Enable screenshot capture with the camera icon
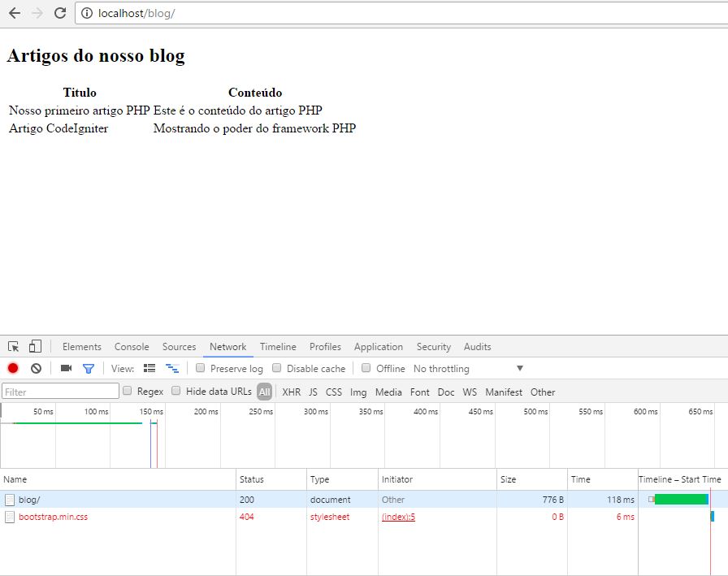The image size is (728, 576). coord(66,367)
